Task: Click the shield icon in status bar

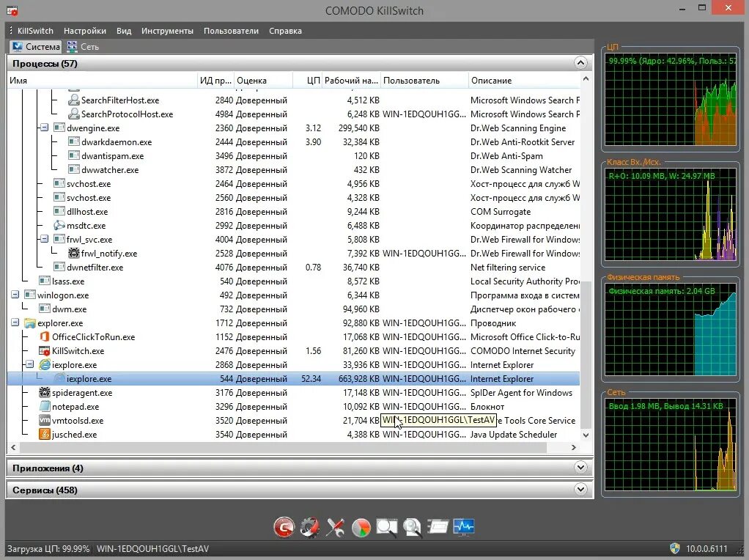Action: coord(674,548)
